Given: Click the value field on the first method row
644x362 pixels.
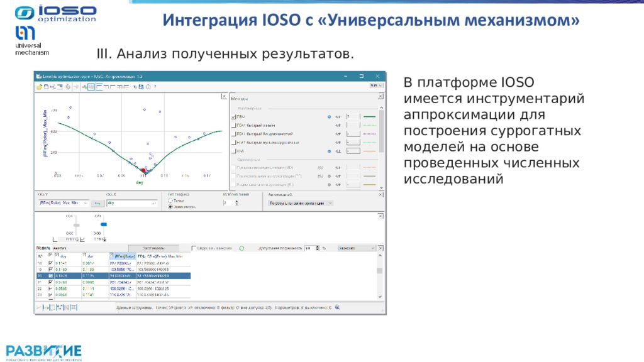Looking at the screenshot, I should pyautogui.click(x=353, y=117).
